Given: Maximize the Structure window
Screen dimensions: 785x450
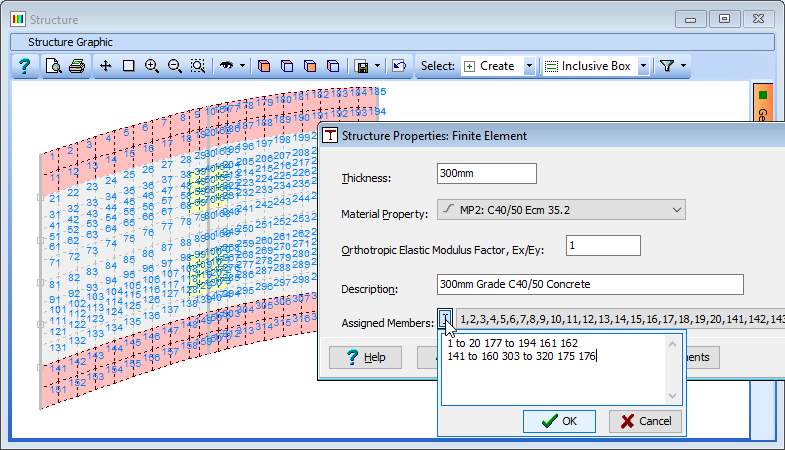Looking at the screenshot, I should (724, 19).
